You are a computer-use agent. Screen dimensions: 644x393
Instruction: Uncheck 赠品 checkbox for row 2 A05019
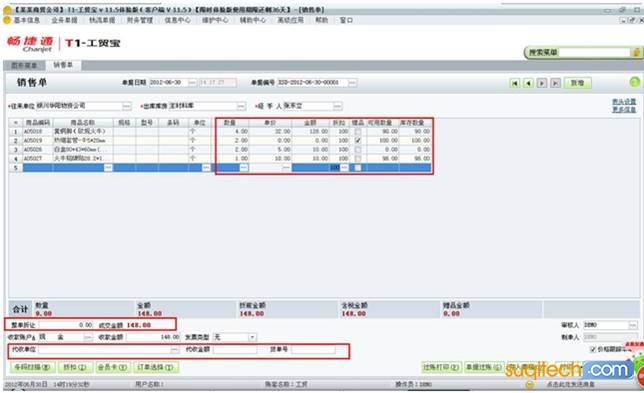[358, 140]
